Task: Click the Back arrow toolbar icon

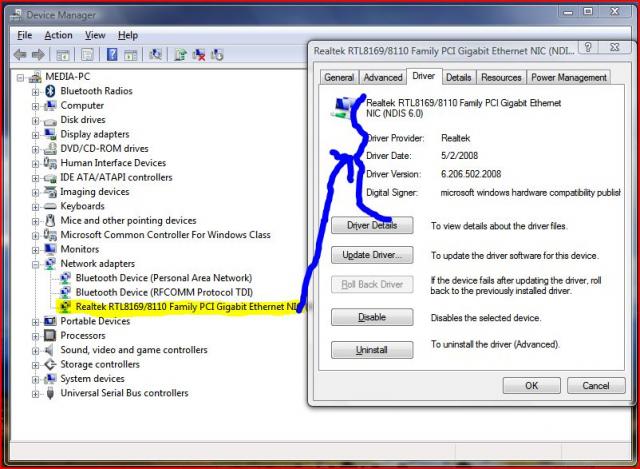Action: tap(20, 54)
